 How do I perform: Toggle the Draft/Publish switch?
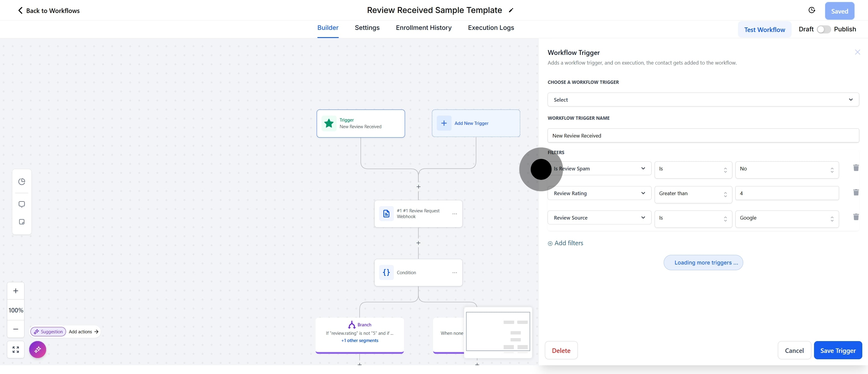[x=823, y=29]
